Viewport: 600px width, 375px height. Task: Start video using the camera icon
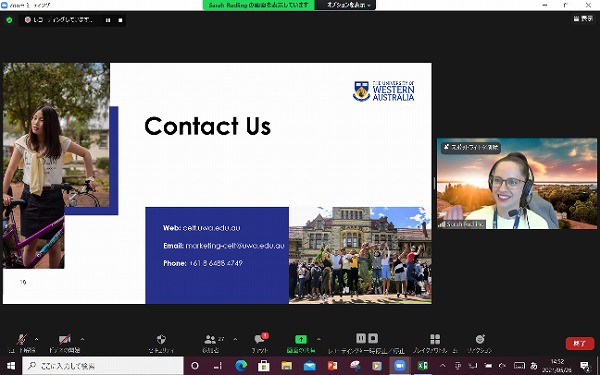pyautogui.click(x=64, y=339)
